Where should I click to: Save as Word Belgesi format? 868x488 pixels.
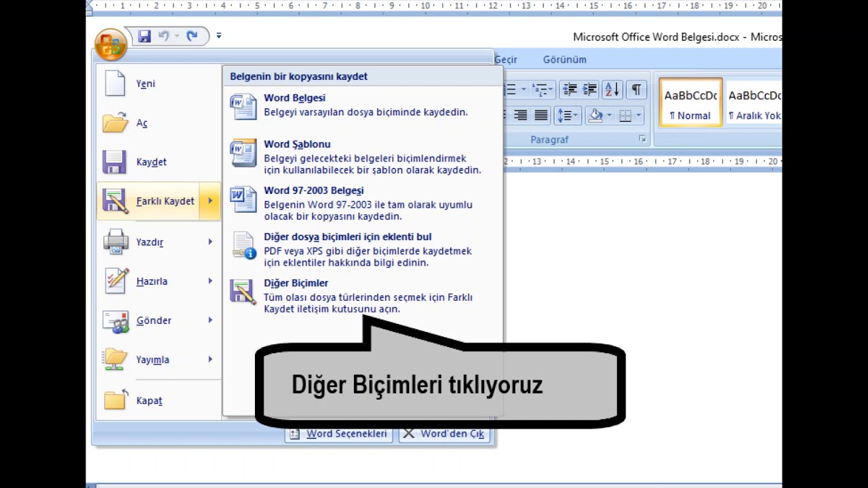click(362, 106)
